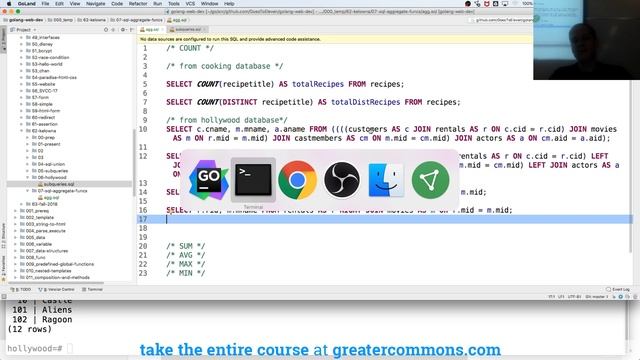Open the Favorites side tab
640x360 pixels.
(x=4, y=269)
